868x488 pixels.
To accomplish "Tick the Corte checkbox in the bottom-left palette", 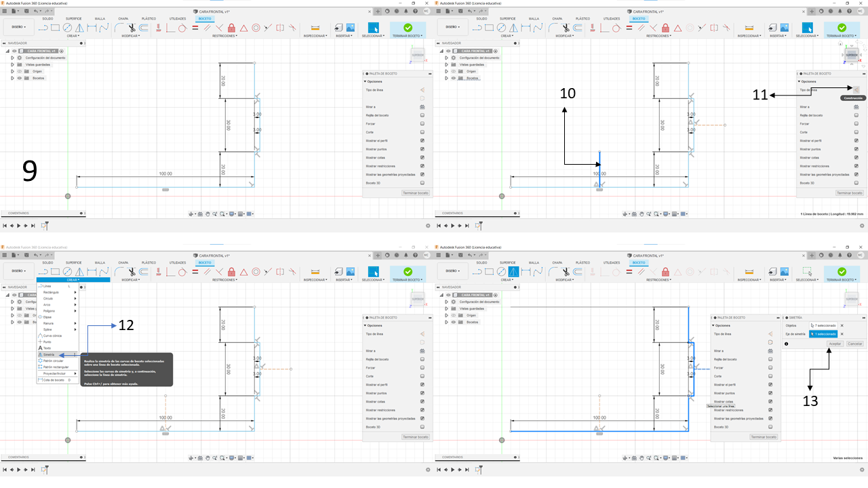I will [x=422, y=376].
